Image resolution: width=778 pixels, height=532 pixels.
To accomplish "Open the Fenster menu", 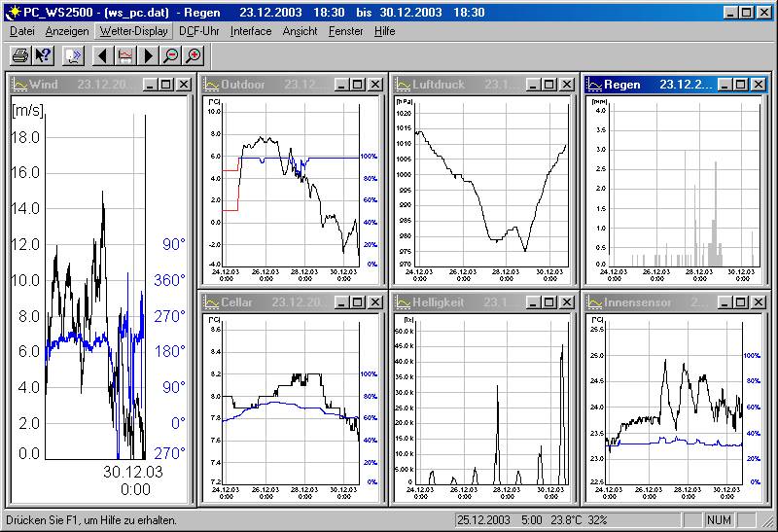I will point(346,31).
